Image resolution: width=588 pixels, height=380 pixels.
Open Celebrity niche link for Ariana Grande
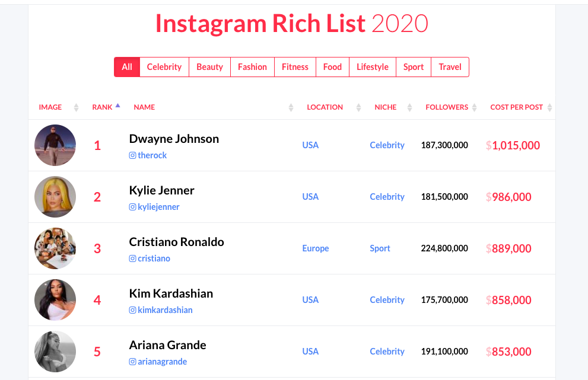pos(387,352)
